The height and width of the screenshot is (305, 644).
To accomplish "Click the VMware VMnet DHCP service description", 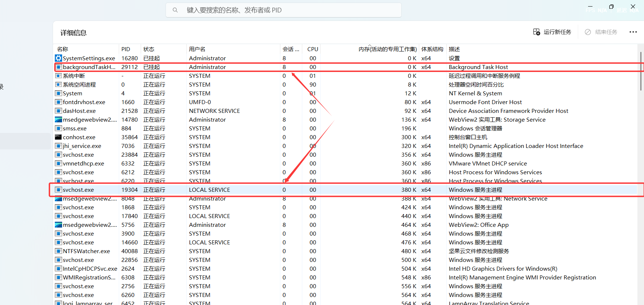I will pyautogui.click(x=488, y=163).
